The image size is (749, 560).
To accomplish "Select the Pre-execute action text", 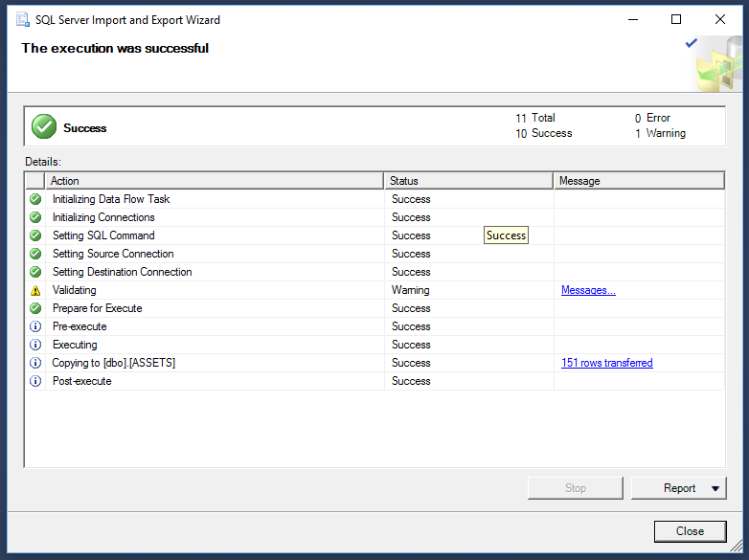I will click(x=79, y=326).
